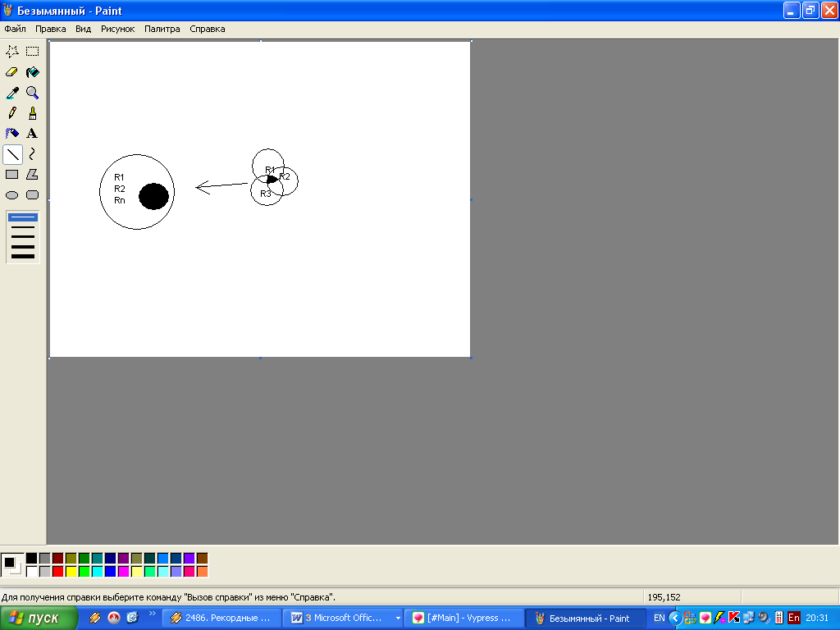Pick the black color swatch
Screen dimensions: 840x630
[32, 559]
